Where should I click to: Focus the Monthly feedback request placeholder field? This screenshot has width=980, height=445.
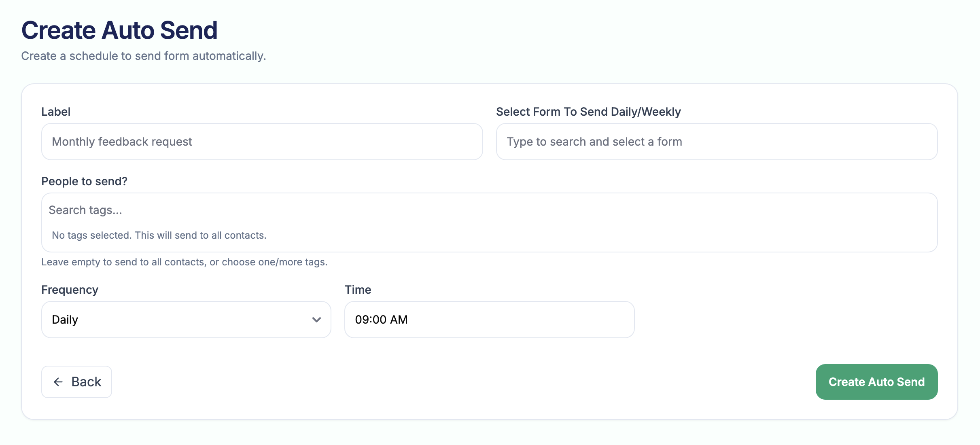coord(261,142)
